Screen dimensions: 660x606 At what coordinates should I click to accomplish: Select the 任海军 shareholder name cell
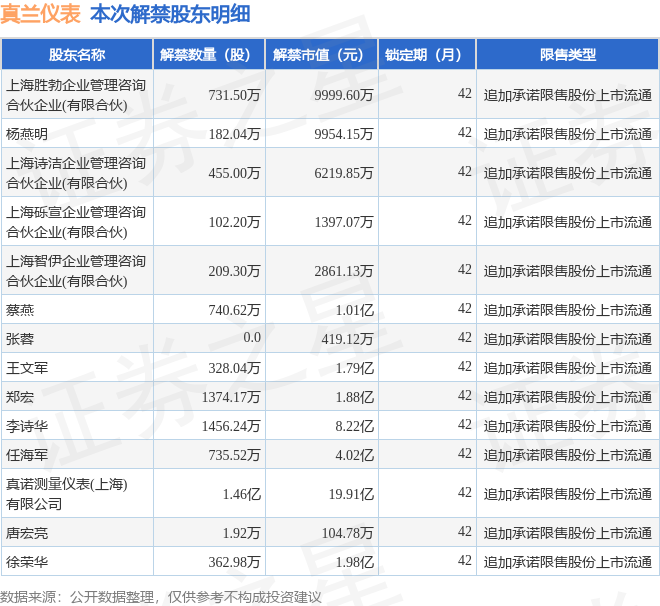tap(77, 454)
